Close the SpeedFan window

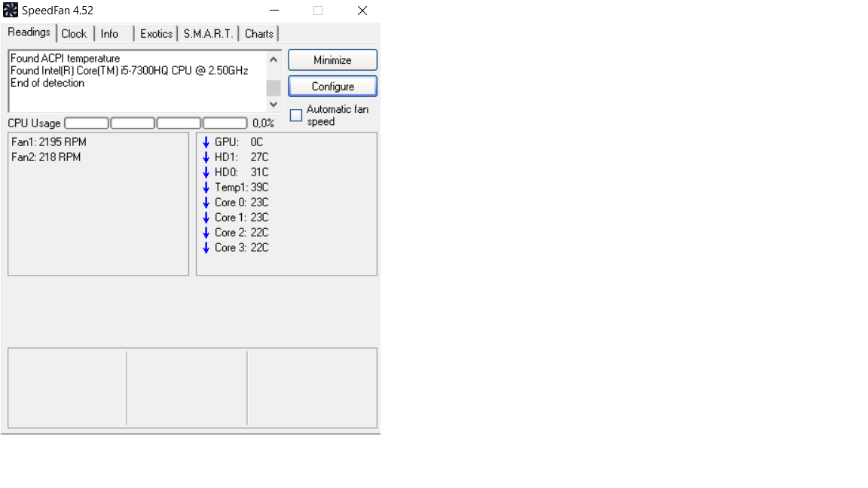point(362,11)
